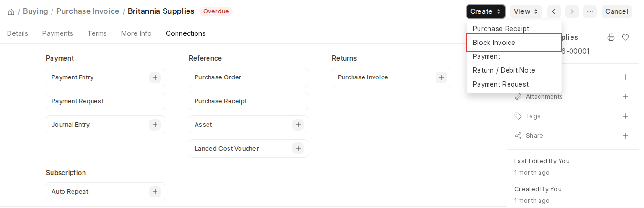The image size is (644, 208).
Task: Click the Overdue status badge
Action: [x=216, y=11]
